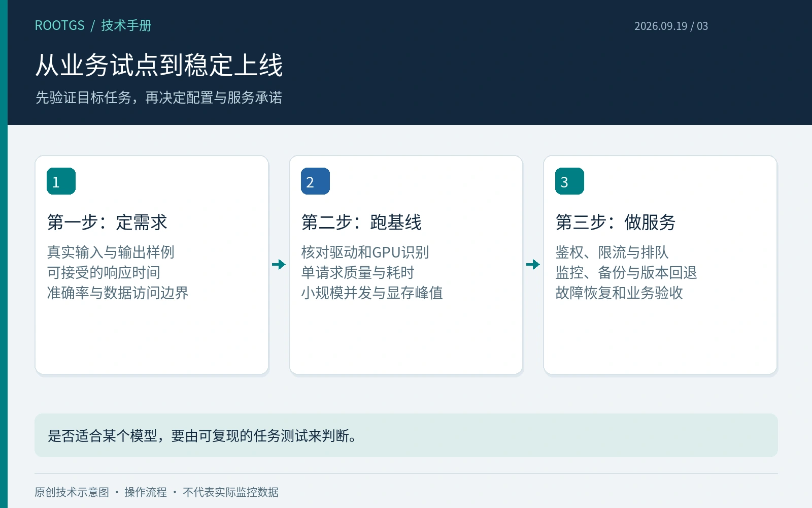Click the step number 2 badge
Image resolution: width=812 pixels, height=508 pixels.
click(315, 181)
